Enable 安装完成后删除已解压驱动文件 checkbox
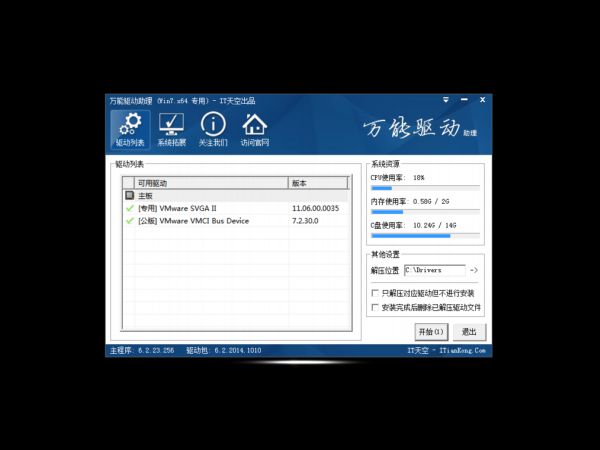 (375, 308)
